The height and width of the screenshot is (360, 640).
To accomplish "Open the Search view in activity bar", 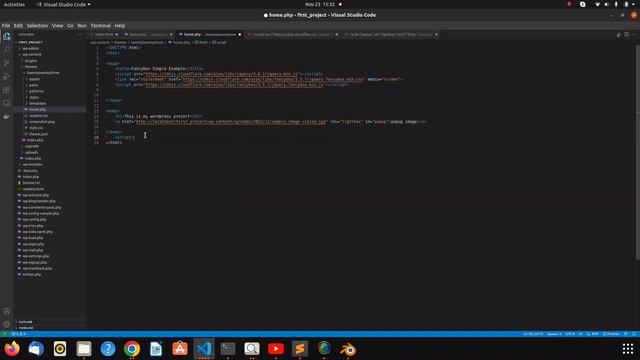I will point(7,50).
